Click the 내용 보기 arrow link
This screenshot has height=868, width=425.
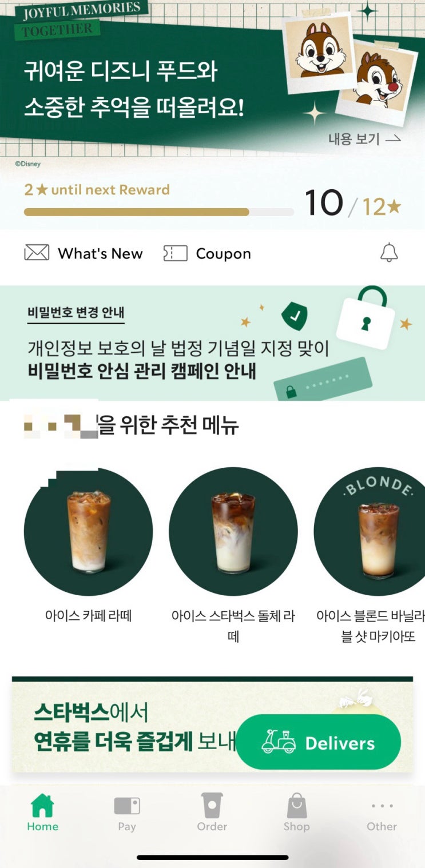point(365,139)
